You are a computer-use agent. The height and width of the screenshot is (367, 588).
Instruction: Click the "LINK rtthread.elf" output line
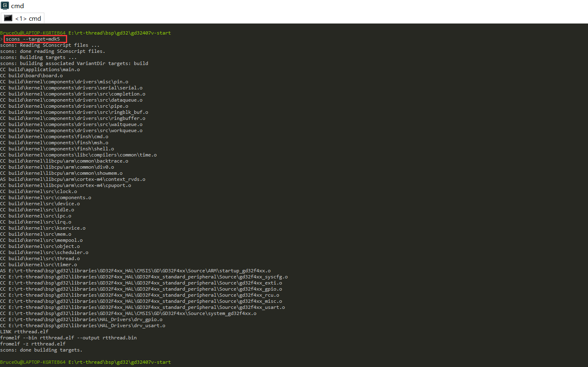click(24, 332)
